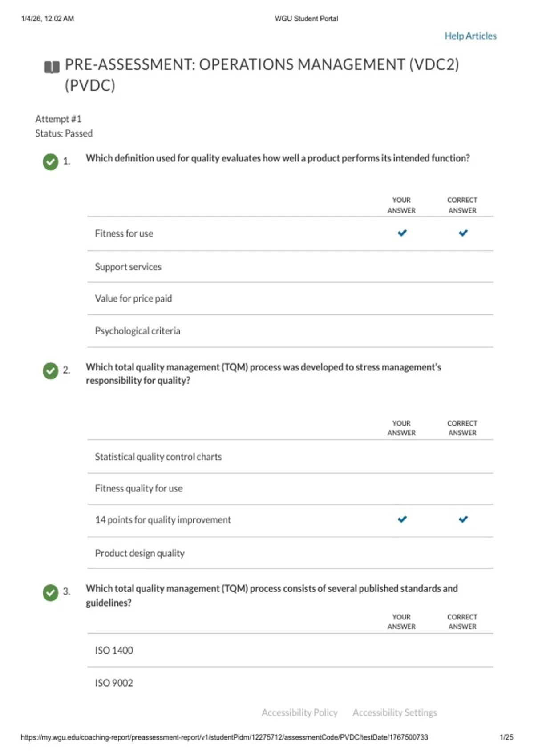
Task: Select the Product design quality option
Action: click(290, 553)
